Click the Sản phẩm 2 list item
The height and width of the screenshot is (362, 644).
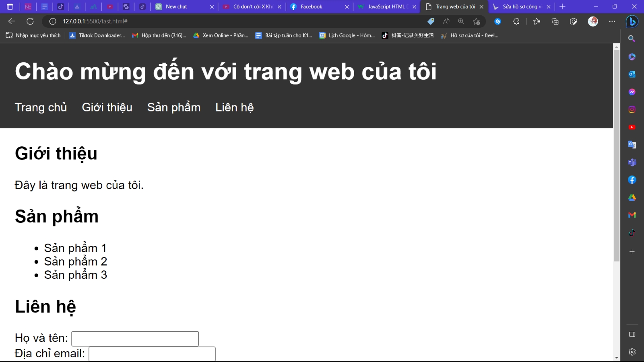pyautogui.click(x=76, y=261)
